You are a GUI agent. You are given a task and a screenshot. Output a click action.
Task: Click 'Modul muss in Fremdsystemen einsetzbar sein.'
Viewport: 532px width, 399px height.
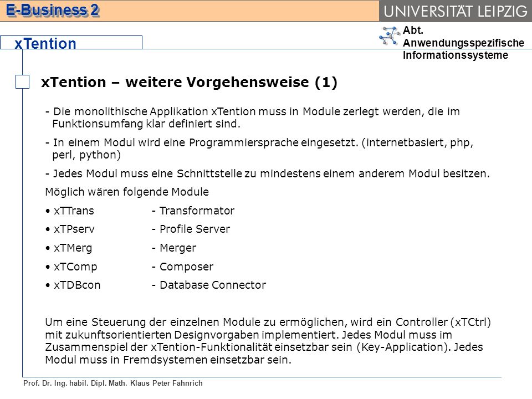pyautogui.click(x=168, y=360)
